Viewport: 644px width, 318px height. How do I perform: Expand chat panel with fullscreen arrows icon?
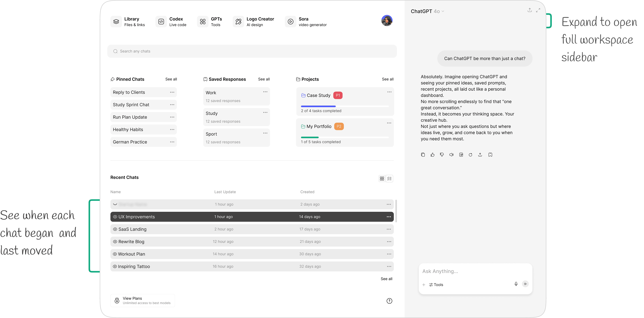point(538,10)
